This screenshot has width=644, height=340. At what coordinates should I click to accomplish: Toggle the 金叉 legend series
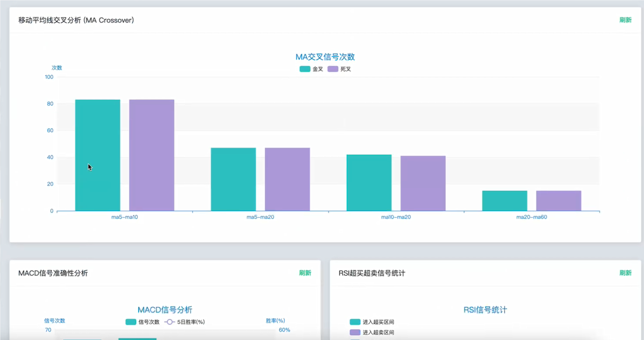point(311,69)
